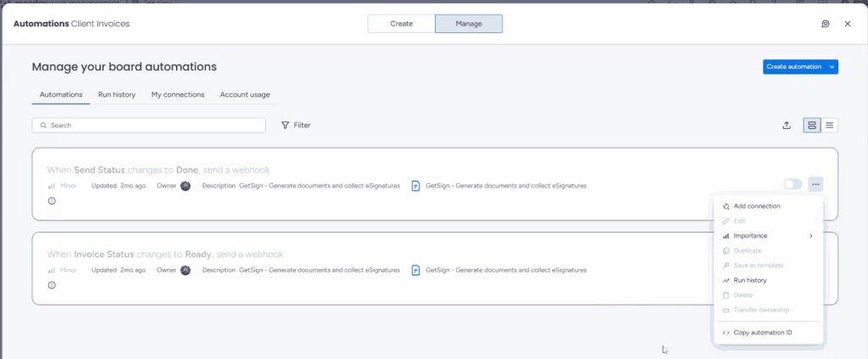Click 'Updated 2mo ago' on Send Status card
This screenshot has height=359, width=868.
[119, 186]
